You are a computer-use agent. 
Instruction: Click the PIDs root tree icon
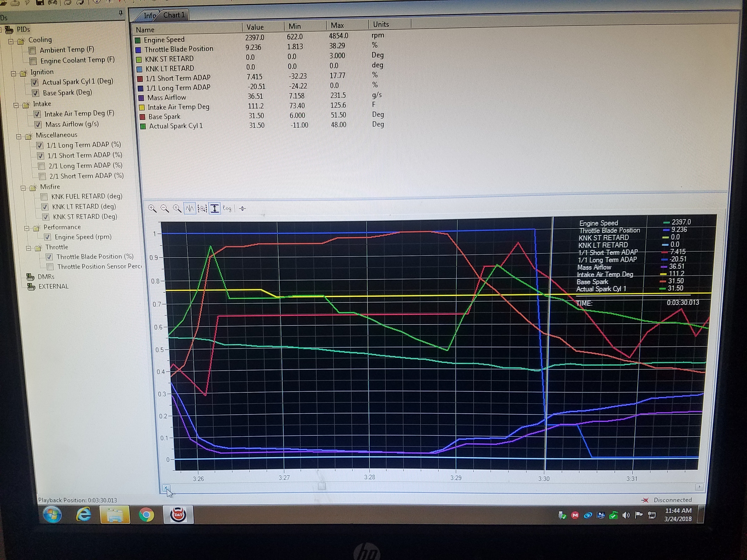pyautogui.click(x=9, y=30)
